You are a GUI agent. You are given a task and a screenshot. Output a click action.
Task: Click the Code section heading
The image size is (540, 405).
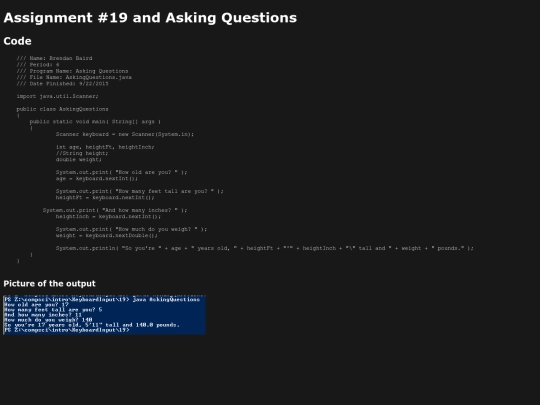[17, 41]
